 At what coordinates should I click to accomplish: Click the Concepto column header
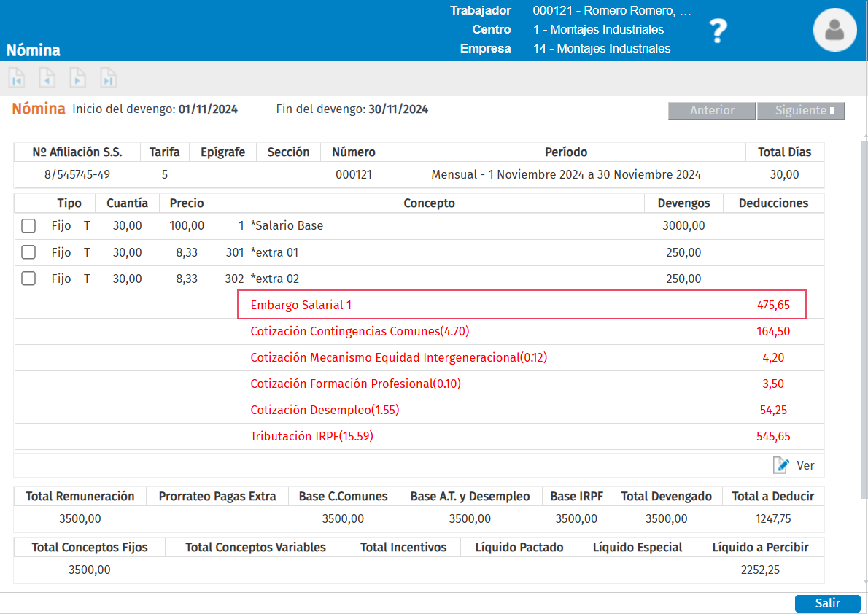(x=429, y=203)
